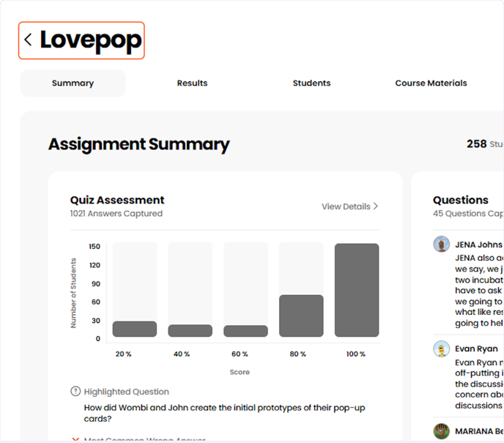Click Evan Ryan's avatar picture

pos(441,349)
